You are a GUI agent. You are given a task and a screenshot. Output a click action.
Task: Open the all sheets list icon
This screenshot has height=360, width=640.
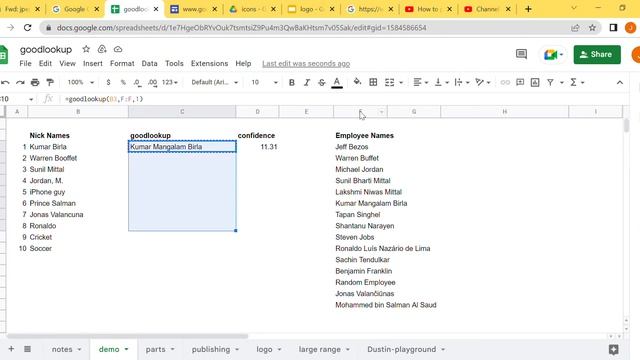coord(27,349)
